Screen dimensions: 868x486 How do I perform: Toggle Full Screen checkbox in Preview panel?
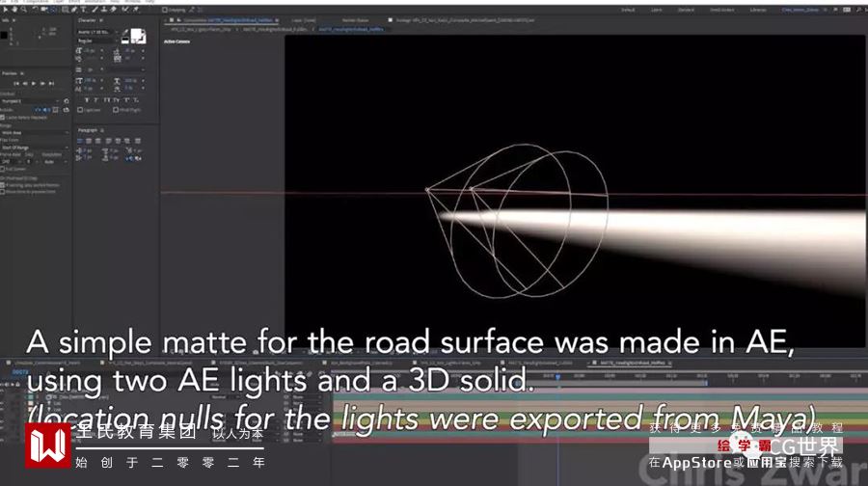[x=2, y=169]
